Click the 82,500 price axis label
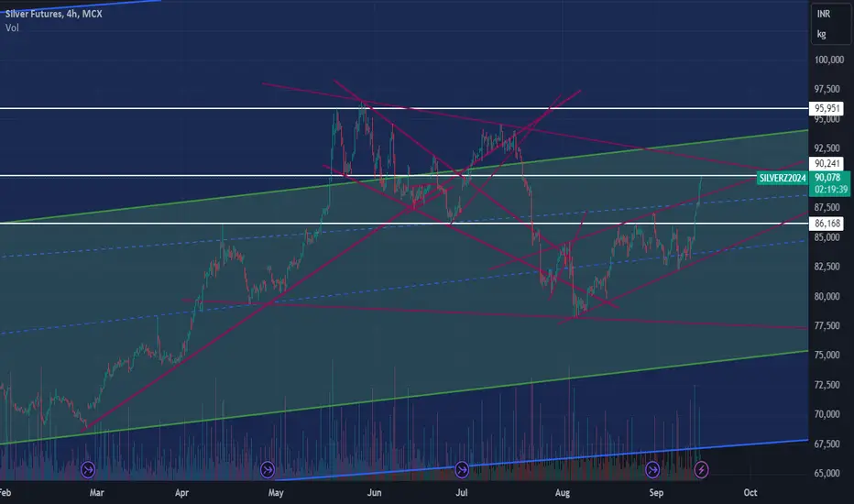 (827, 267)
